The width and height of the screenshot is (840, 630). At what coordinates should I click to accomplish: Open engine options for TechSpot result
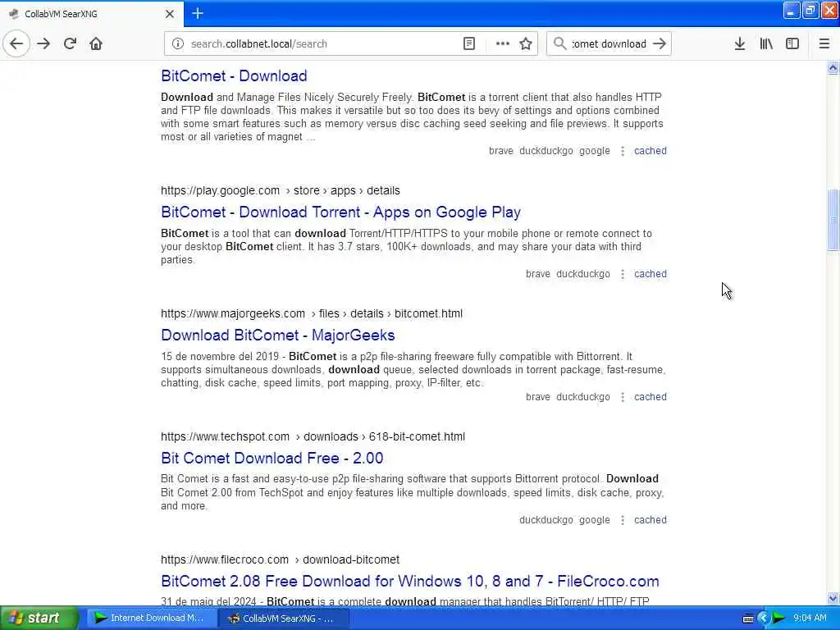coord(623,520)
